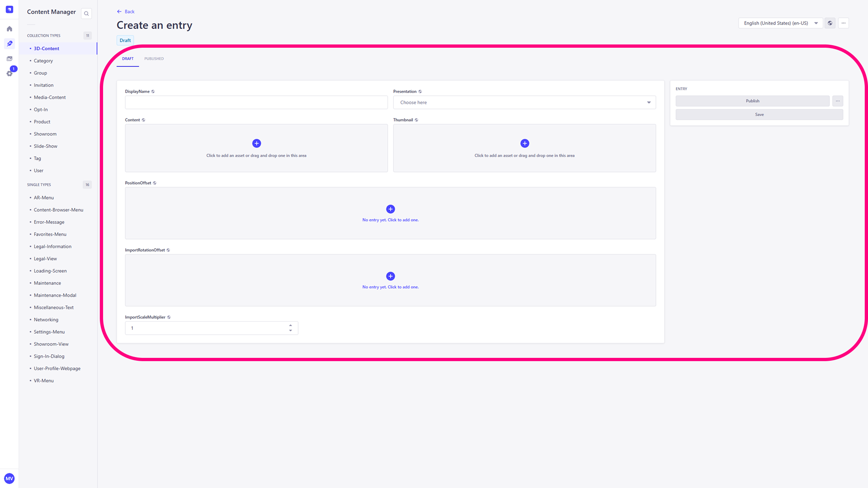Click the search magnifier in Content Manager panel
Screen dimensions: 868x488
pos(86,13)
